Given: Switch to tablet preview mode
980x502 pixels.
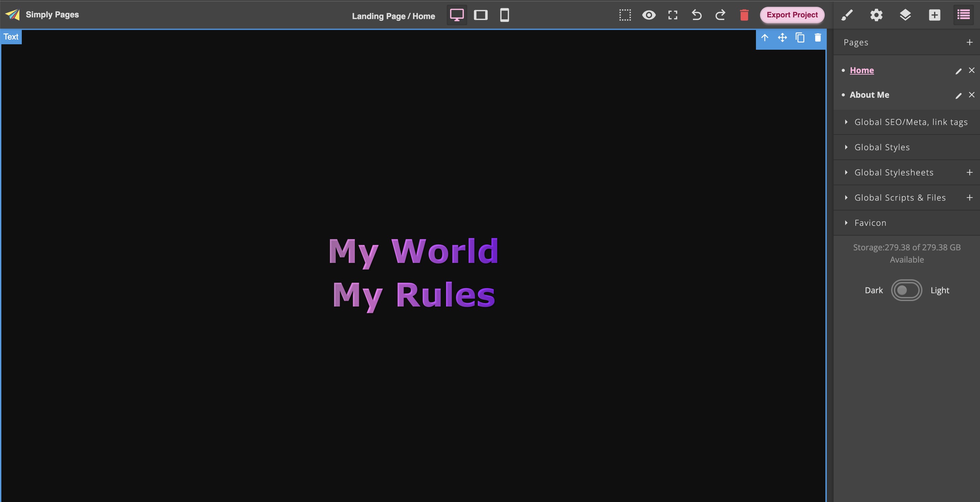Looking at the screenshot, I should click(x=480, y=15).
